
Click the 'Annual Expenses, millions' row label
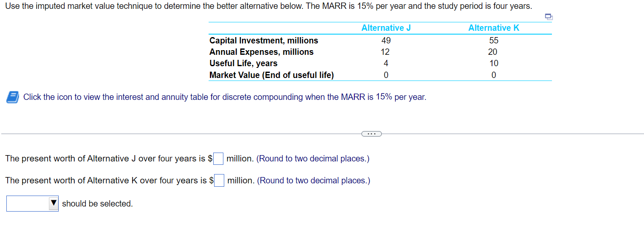261,52
